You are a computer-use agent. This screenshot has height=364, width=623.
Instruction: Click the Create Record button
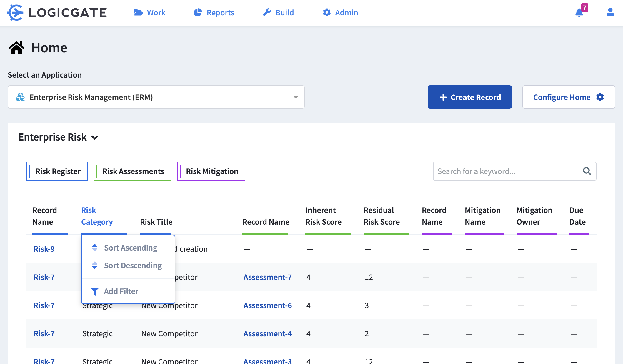coord(470,97)
